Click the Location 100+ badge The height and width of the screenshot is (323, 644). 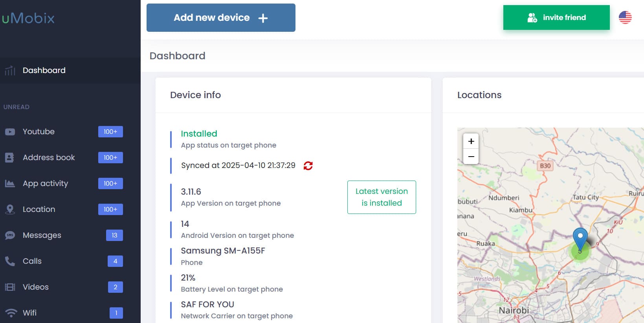pyautogui.click(x=110, y=210)
